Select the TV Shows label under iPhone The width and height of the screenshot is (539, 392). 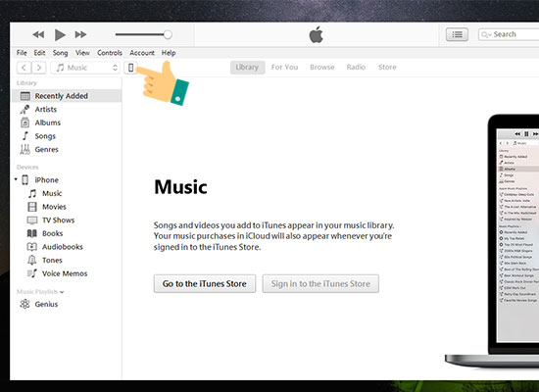[x=59, y=220]
